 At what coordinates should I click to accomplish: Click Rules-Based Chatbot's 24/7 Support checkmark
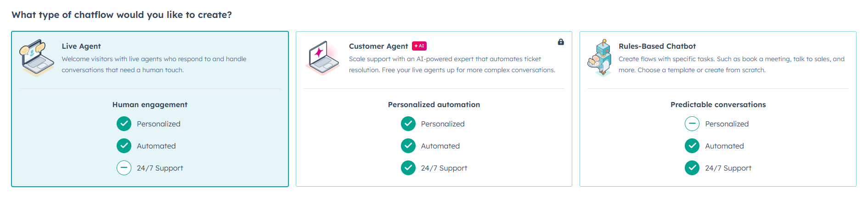point(692,168)
